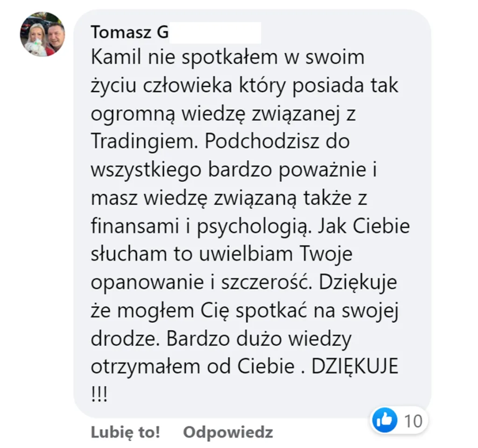Click the word otrzymałem in the last lines

(146, 367)
